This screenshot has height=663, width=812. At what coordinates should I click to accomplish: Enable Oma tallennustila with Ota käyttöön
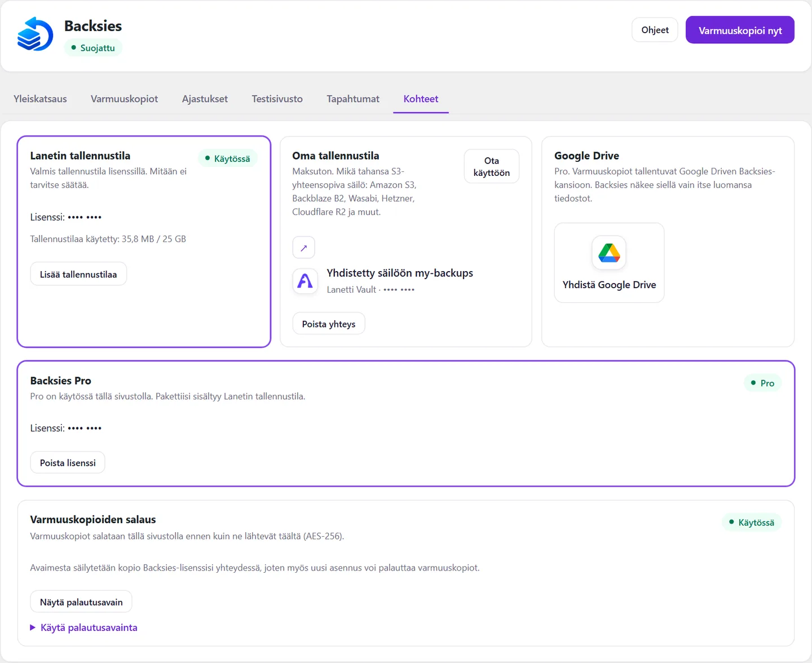492,166
